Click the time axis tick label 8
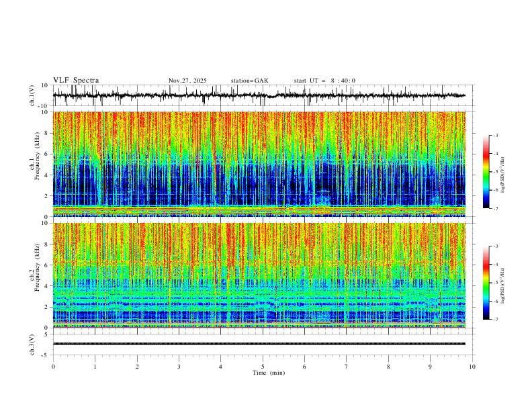532x411 pixels. click(x=388, y=367)
